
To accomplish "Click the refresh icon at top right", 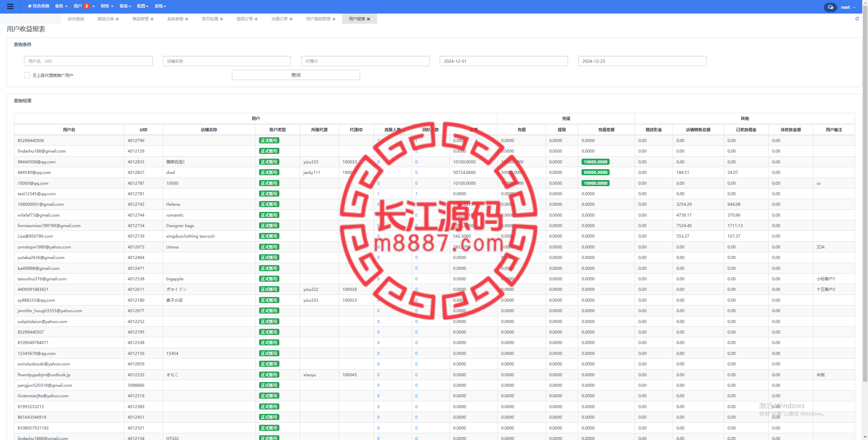I will click(x=857, y=19).
